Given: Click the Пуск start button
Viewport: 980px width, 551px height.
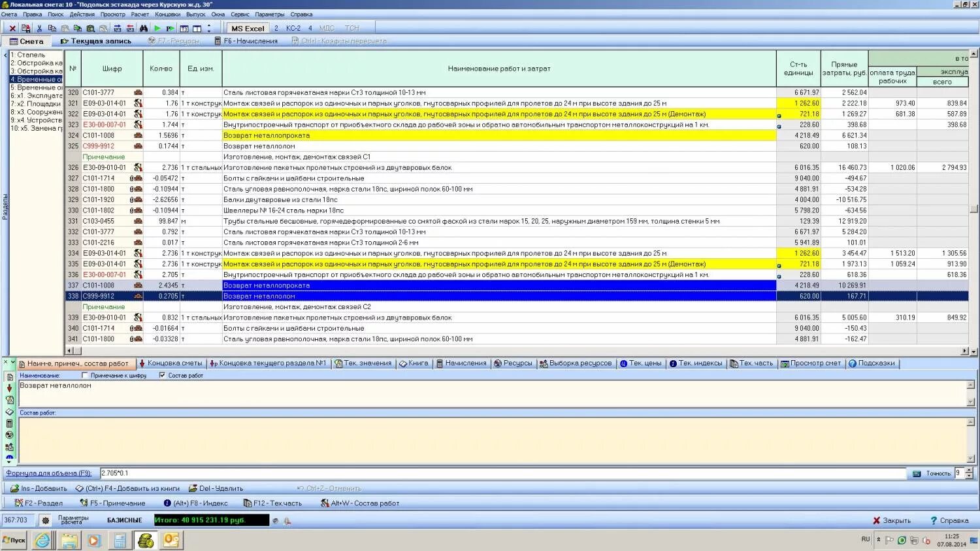Looking at the screenshot, I should coord(14,540).
